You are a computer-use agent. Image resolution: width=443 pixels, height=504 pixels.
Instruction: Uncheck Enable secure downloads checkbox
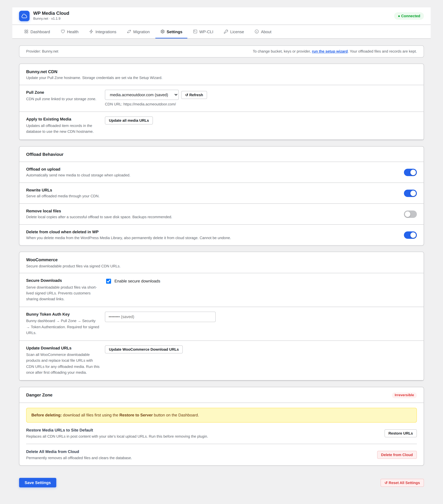pos(109,281)
